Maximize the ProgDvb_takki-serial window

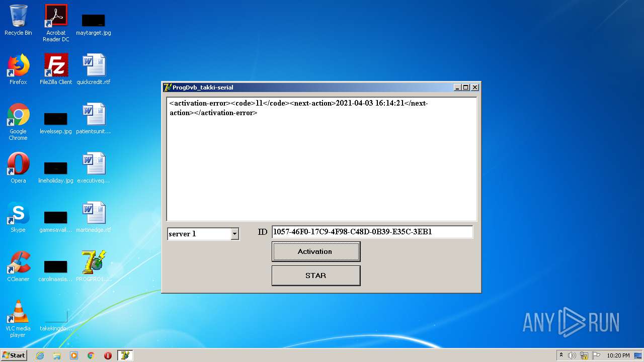[x=465, y=87]
